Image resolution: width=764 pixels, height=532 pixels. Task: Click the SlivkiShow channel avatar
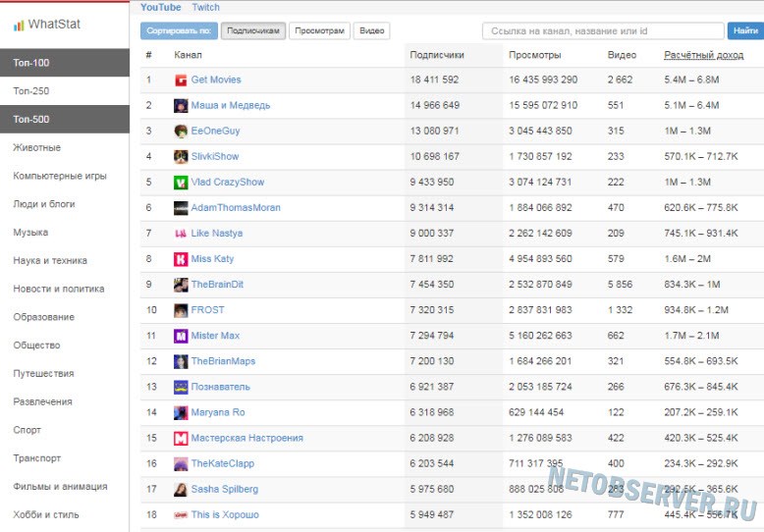[x=181, y=157]
